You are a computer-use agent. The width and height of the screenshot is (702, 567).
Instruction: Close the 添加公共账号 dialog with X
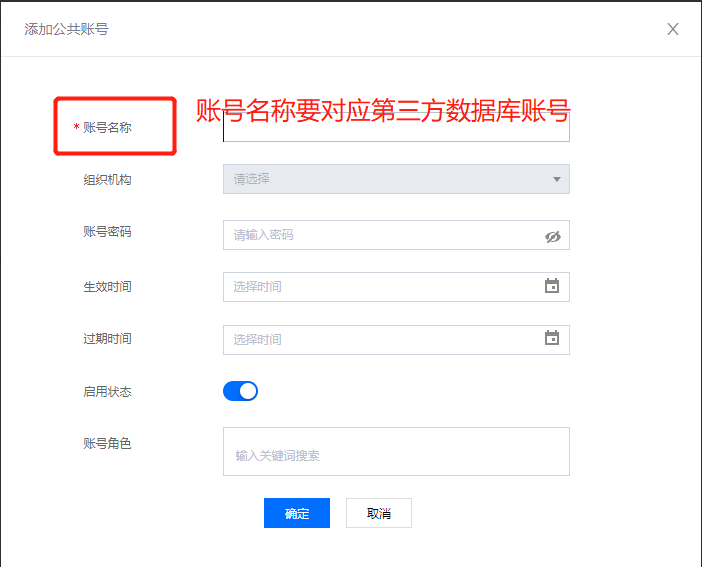(673, 29)
